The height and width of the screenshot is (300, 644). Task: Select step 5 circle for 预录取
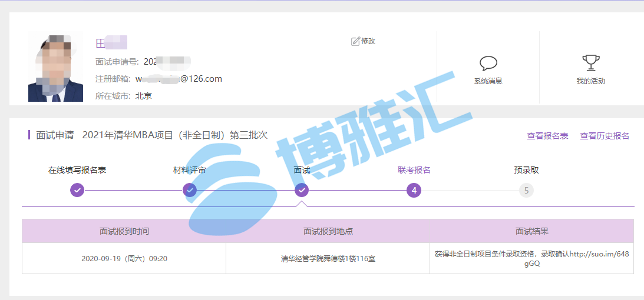(526, 190)
